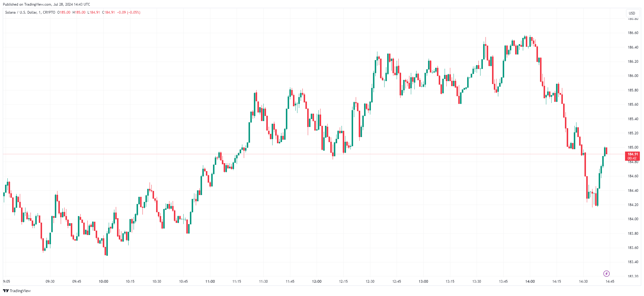Click the red 184.91 price label
644x296 pixels.
point(633,156)
